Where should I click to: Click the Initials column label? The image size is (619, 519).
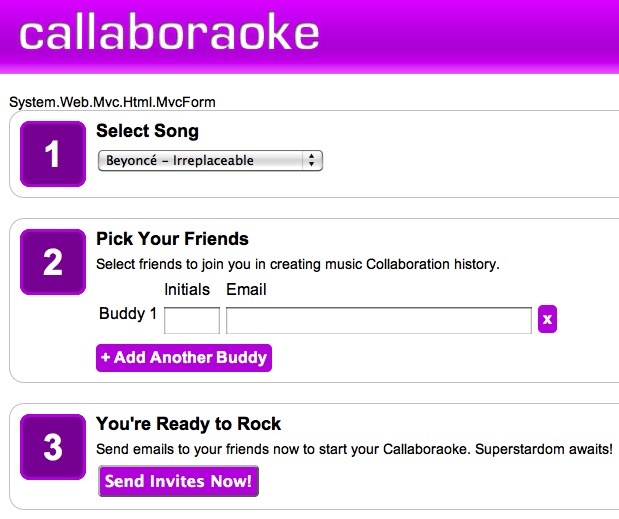[x=187, y=290]
